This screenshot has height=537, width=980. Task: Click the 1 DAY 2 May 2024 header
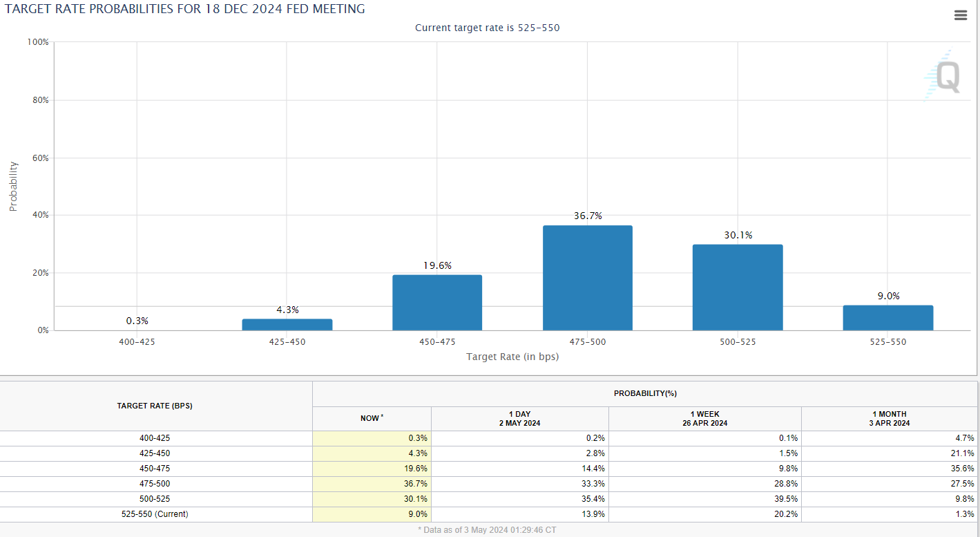coord(519,418)
